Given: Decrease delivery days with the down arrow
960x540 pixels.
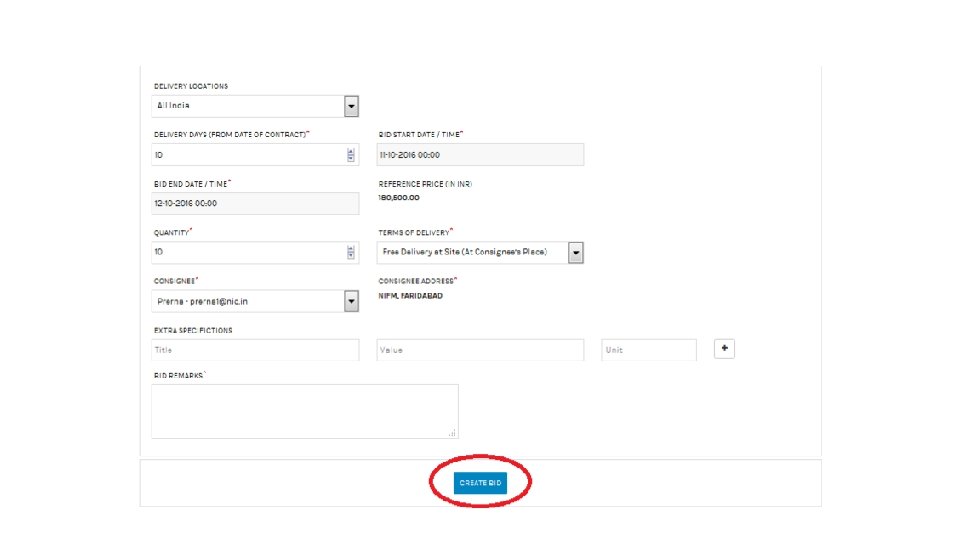Looking at the screenshot, I should click(x=351, y=159).
